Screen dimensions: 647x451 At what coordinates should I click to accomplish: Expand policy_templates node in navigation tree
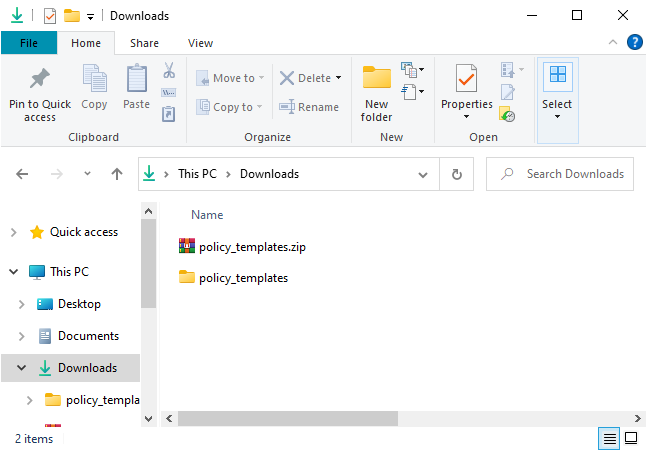pyautogui.click(x=29, y=400)
